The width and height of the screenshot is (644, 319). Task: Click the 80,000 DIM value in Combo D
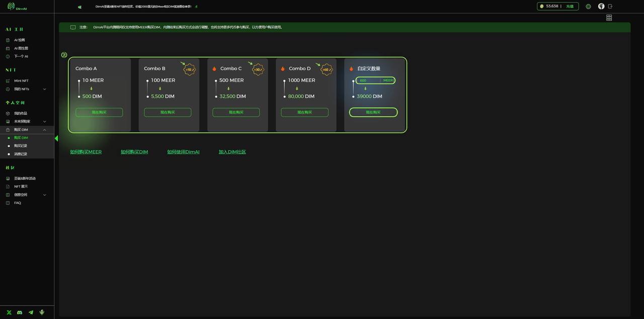pyautogui.click(x=301, y=96)
